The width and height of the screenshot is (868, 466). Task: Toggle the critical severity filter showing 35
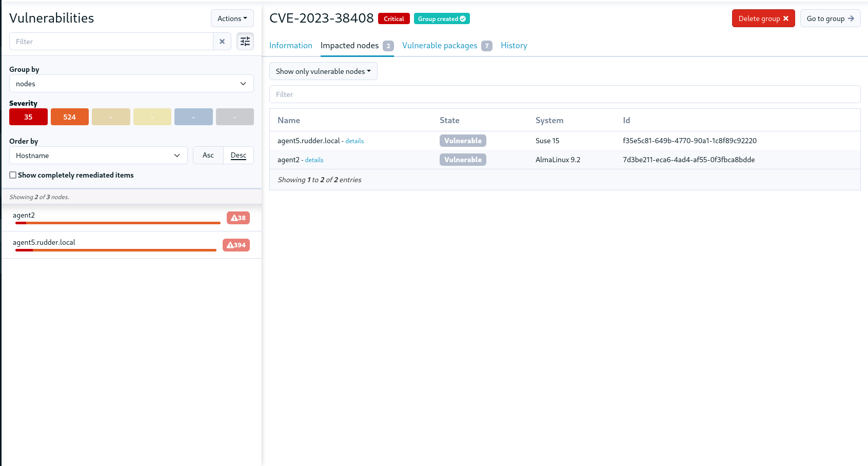click(x=28, y=116)
